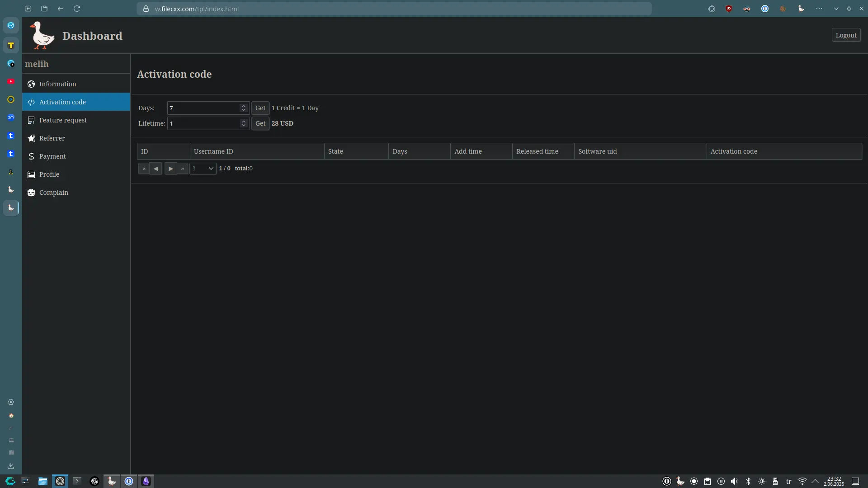The image size is (868, 488).
Task: Click the Username ID column header
Action: tap(257, 151)
